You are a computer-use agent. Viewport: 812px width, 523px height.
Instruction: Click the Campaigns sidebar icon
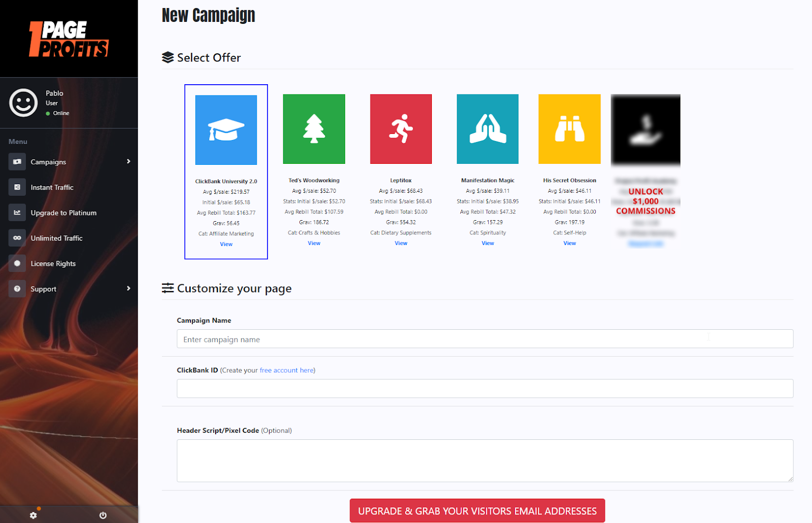click(17, 162)
